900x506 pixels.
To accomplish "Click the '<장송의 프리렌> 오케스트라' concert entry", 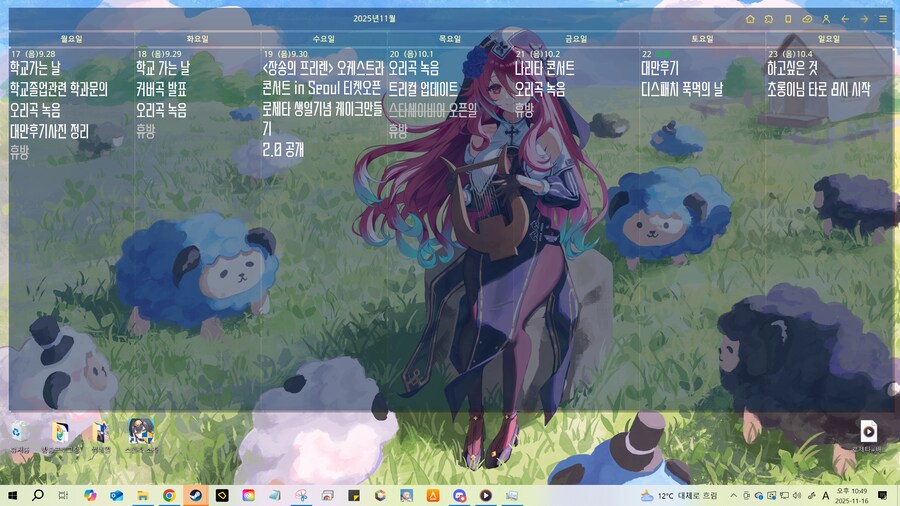I will (x=323, y=68).
